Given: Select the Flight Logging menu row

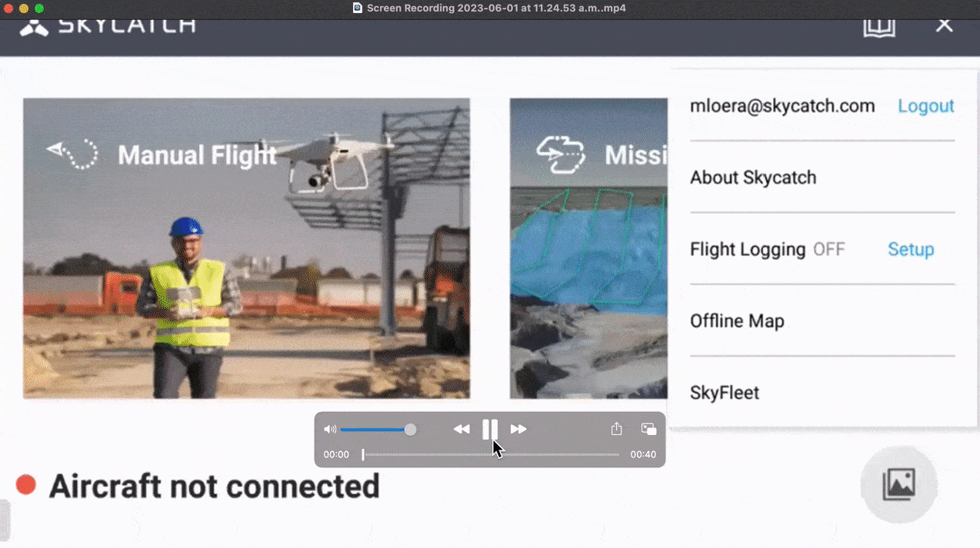Looking at the screenshot, I should coord(822,249).
